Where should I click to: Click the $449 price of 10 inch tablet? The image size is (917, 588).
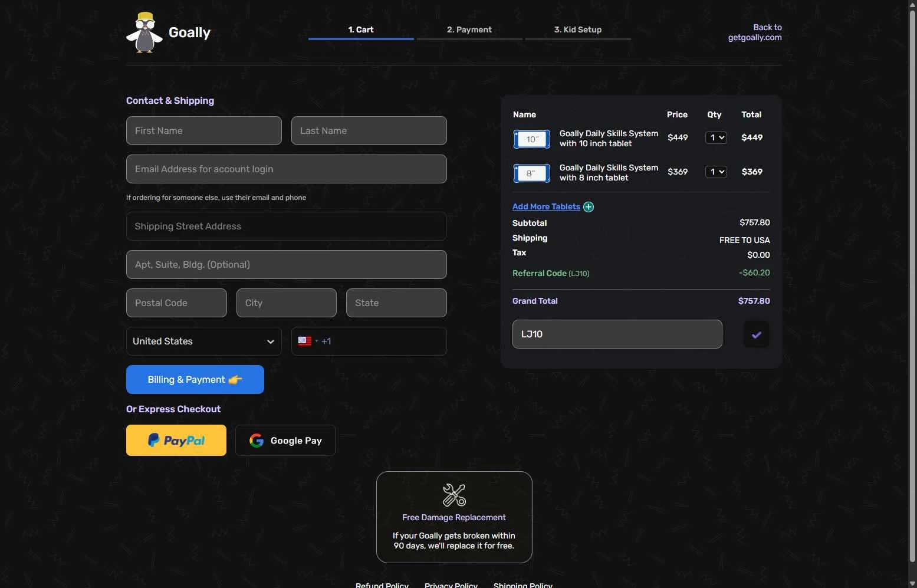point(678,137)
